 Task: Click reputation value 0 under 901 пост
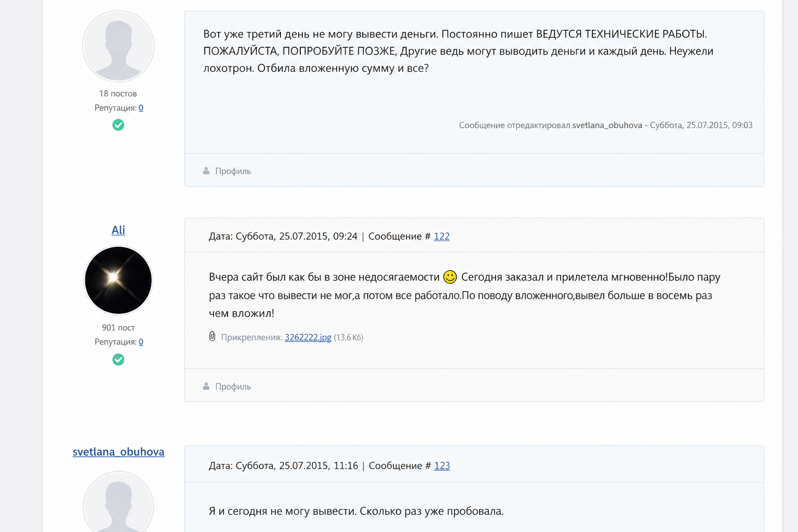pyautogui.click(x=141, y=342)
